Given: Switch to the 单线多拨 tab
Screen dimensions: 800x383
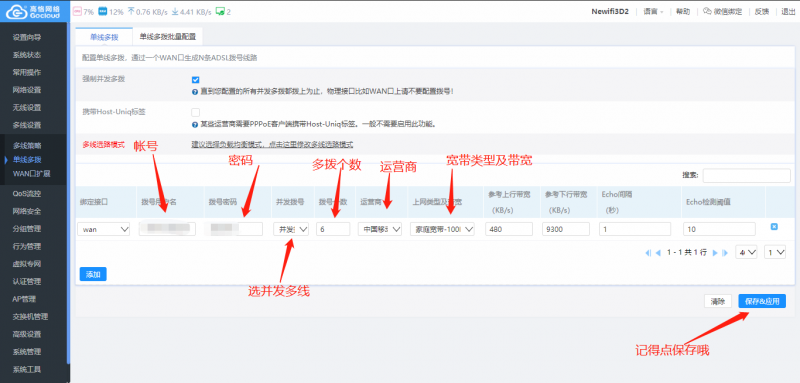Looking at the screenshot, I should [x=104, y=37].
